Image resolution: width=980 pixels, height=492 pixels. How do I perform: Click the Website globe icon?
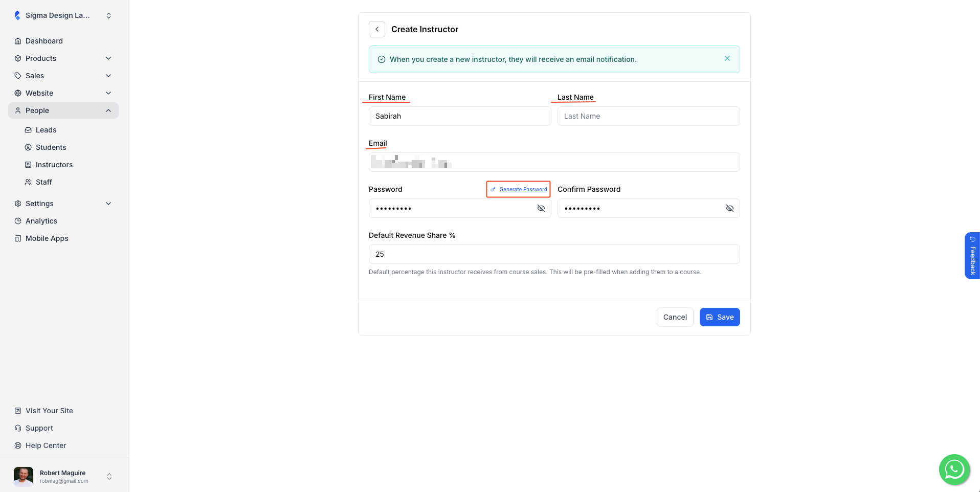(x=18, y=93)
